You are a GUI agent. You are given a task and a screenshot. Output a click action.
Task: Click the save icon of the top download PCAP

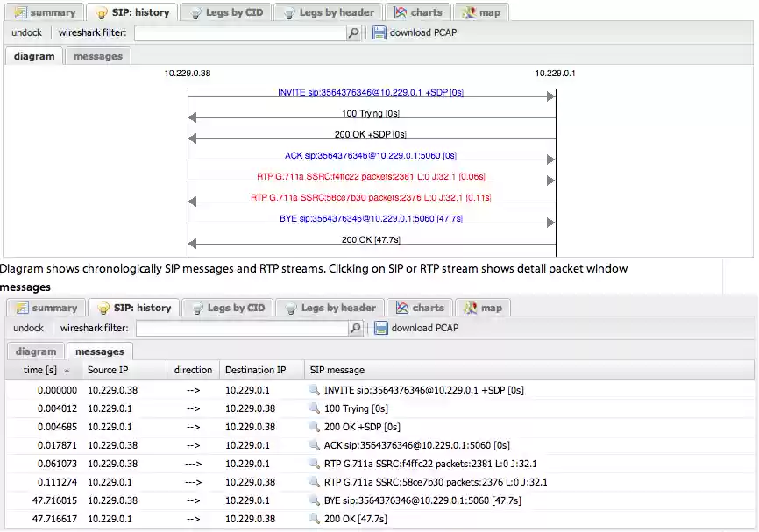pos(379,33)
